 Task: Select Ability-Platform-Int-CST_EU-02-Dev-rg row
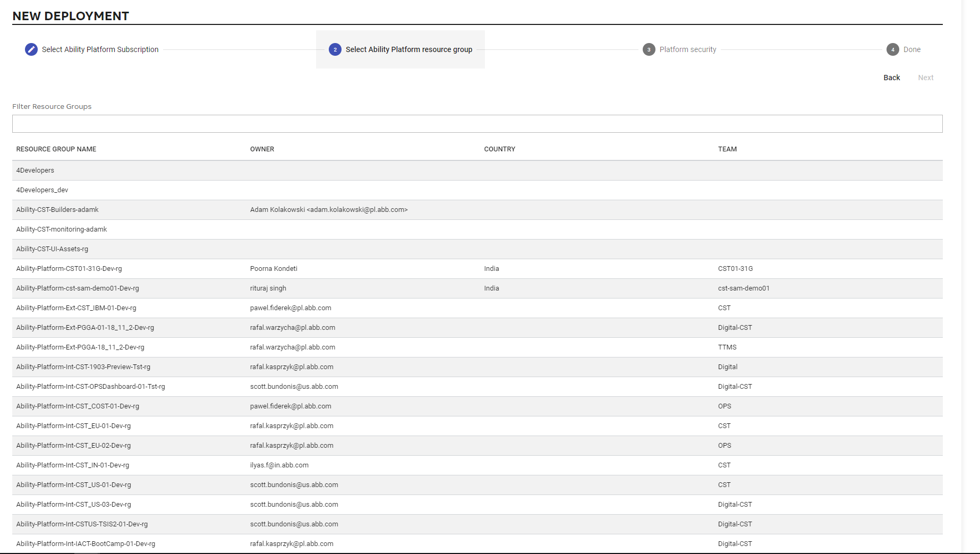click(x=478, y=446)
